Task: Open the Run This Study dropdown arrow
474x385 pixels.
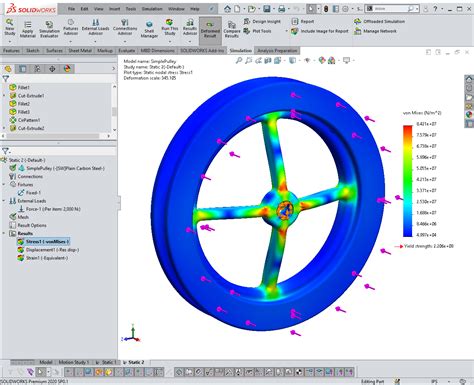Action: point(170,42)
